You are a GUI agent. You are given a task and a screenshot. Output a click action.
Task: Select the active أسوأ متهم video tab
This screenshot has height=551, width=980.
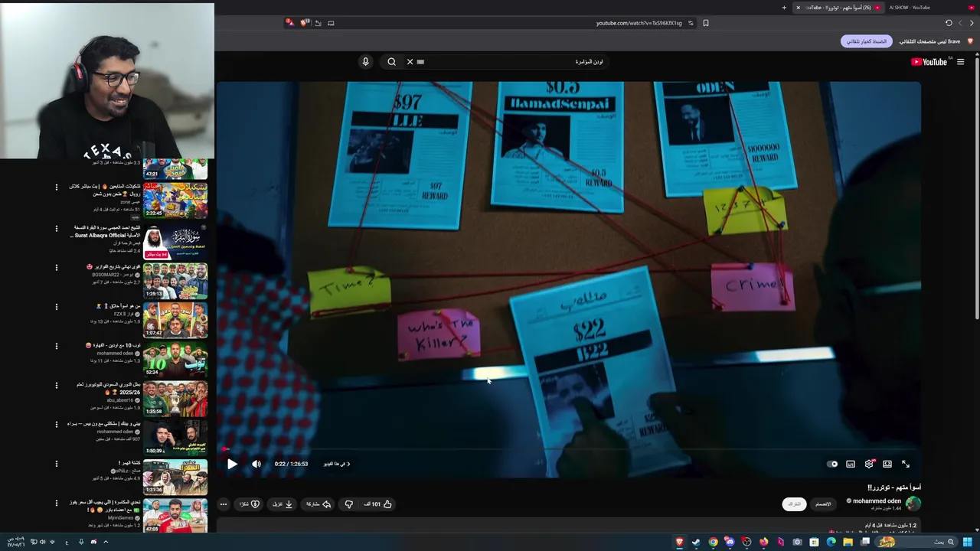[838, 8]
